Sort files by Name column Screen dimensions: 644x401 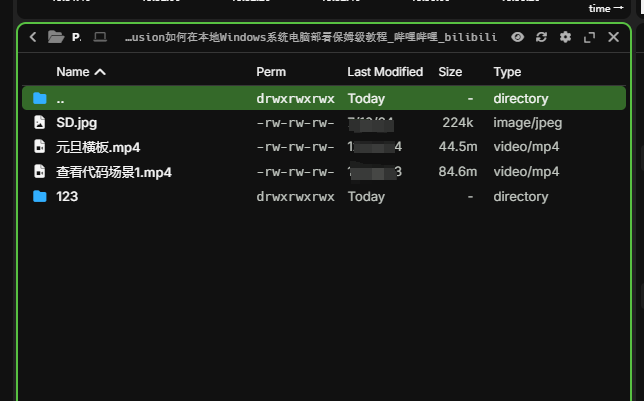click(80, 72)
